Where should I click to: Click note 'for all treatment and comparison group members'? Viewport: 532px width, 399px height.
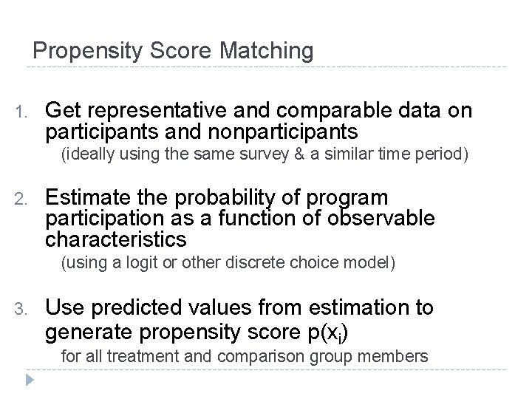tap(245, 357)
